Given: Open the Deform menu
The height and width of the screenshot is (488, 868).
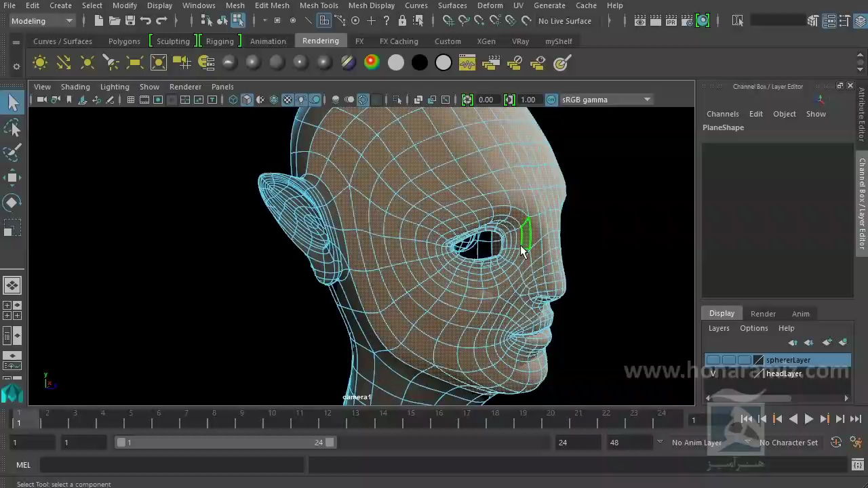Looking at the screenshot, I should tap(490, 5).
